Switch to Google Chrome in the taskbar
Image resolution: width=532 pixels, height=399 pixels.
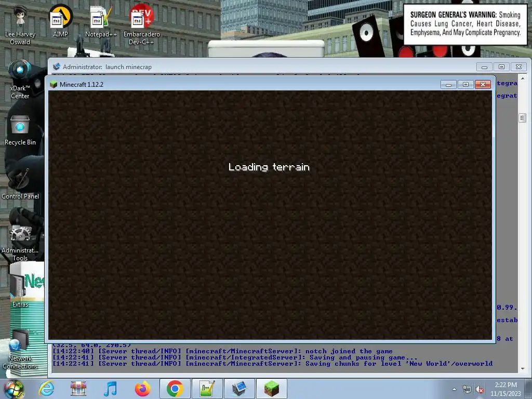[x=175, y=389]
